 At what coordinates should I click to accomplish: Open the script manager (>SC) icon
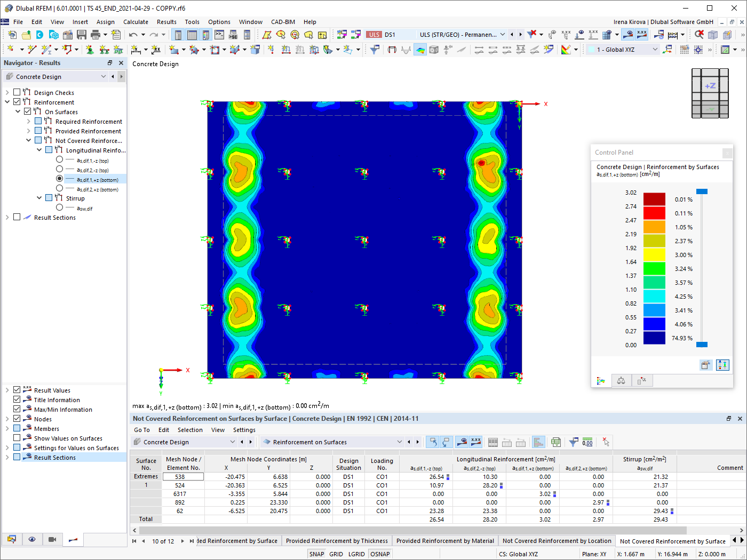[x=233, y=35]
